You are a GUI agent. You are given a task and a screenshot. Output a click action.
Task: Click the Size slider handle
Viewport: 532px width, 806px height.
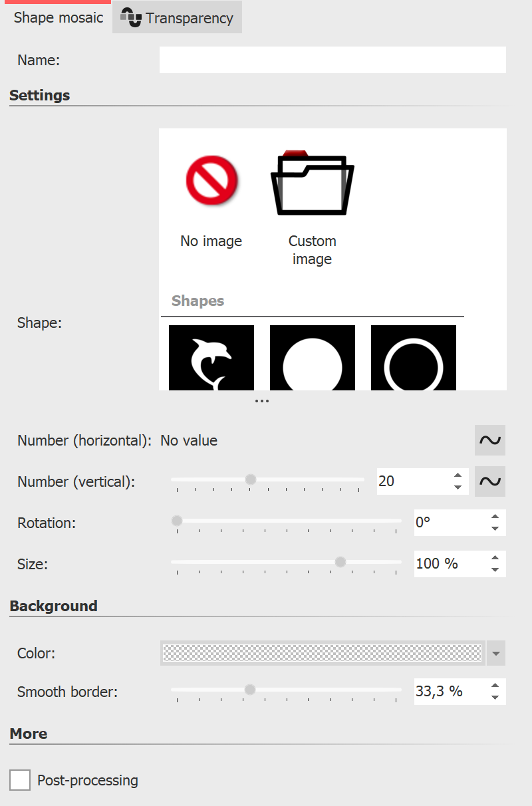pos(340,562)
